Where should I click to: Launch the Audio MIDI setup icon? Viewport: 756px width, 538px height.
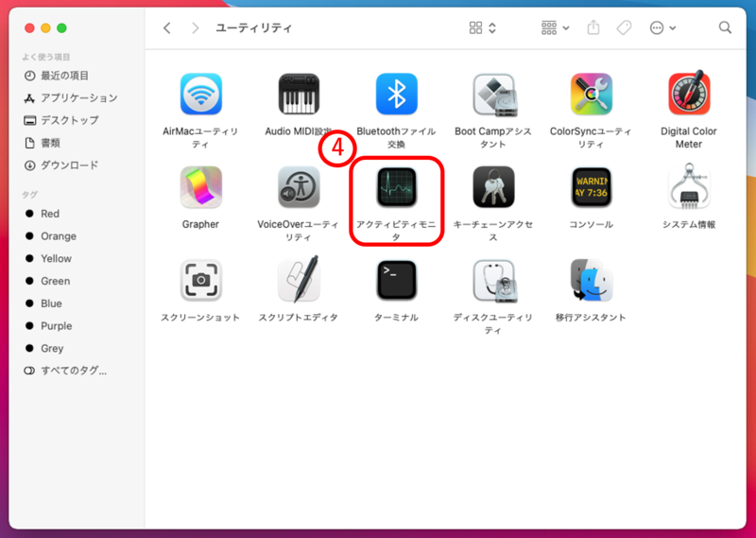pos(298,94)
